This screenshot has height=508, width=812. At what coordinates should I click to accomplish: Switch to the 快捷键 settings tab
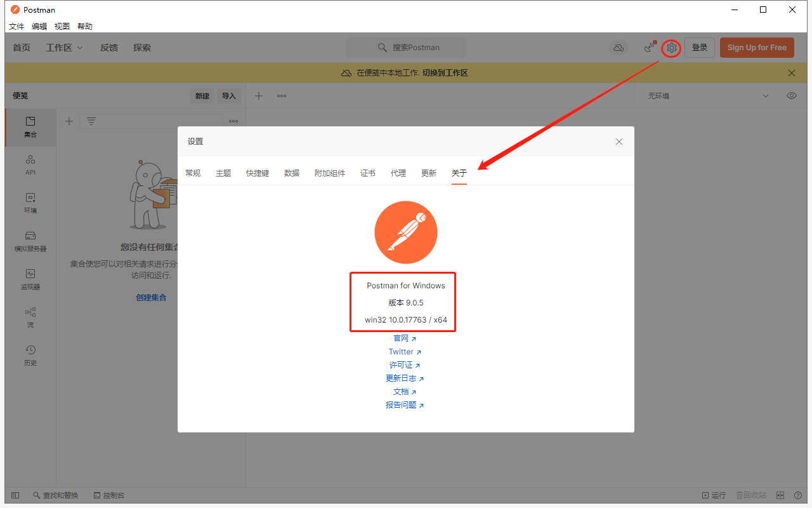(258, 173)
